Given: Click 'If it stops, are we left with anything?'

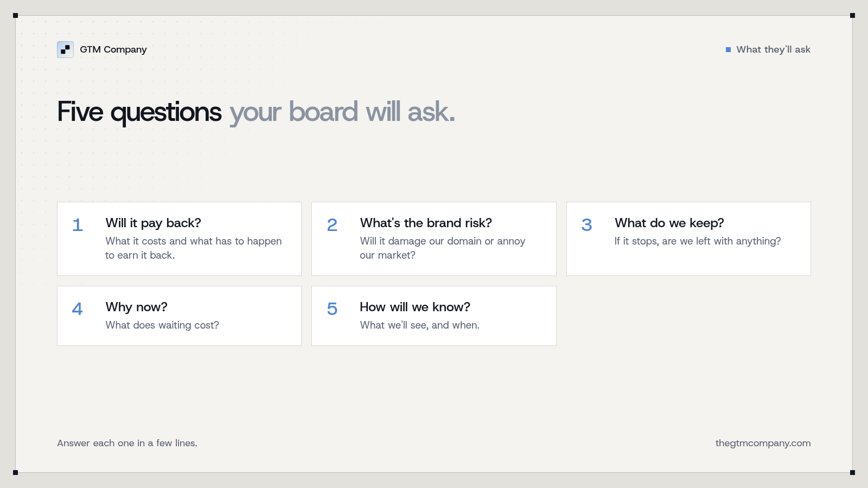Looking at the screenshot, I should click(698, 241).
